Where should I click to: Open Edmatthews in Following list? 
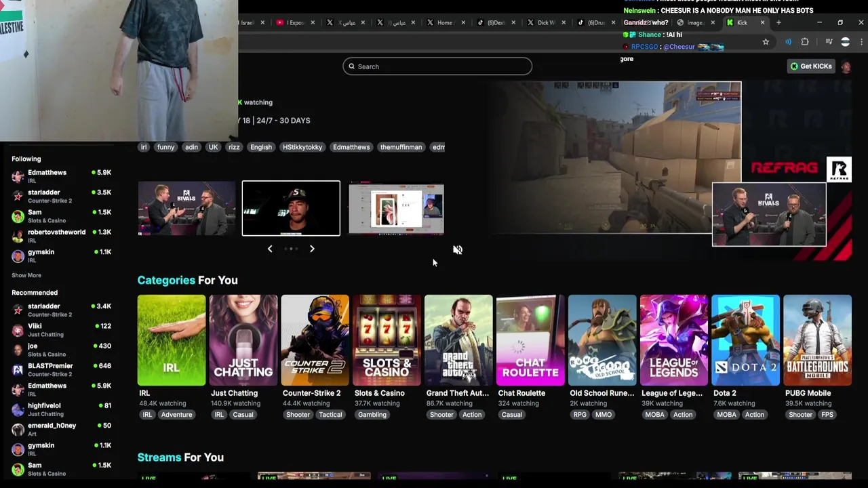tap(61, 176)
